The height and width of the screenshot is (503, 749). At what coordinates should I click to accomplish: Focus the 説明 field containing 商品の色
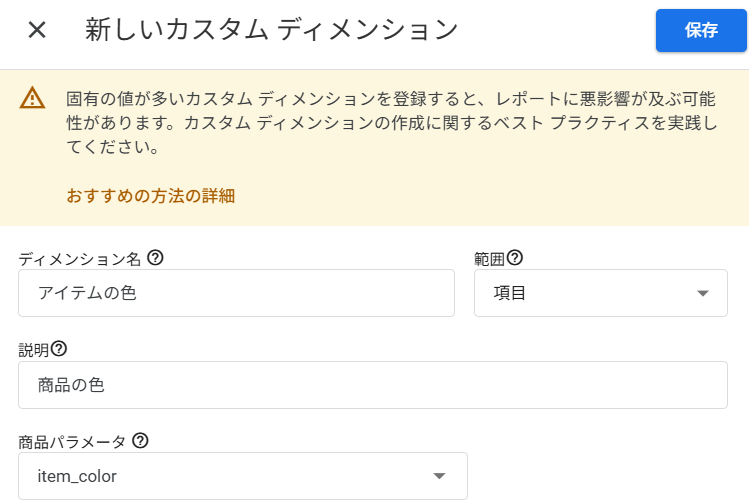pos(372,385)
